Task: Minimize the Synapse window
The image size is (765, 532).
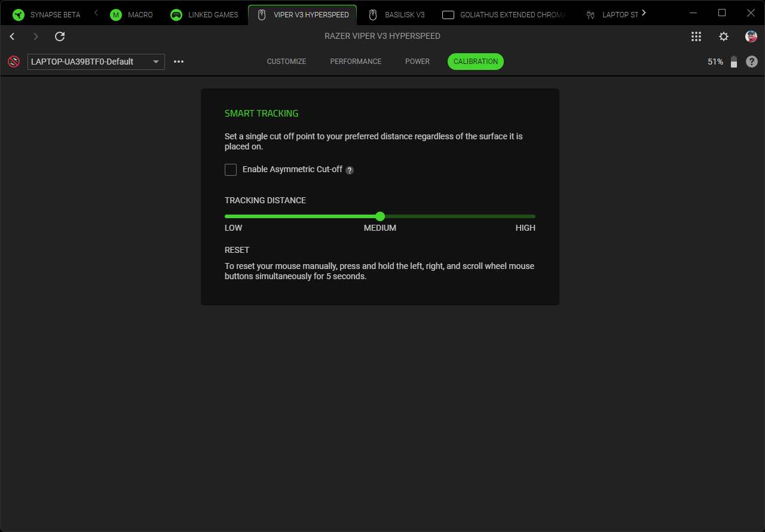Action: click(693, 13)
